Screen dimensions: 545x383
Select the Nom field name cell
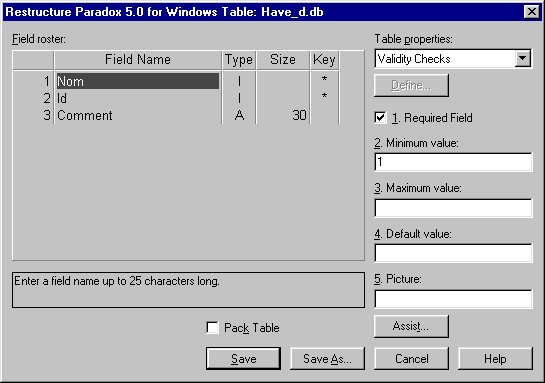tap(138, 81)
